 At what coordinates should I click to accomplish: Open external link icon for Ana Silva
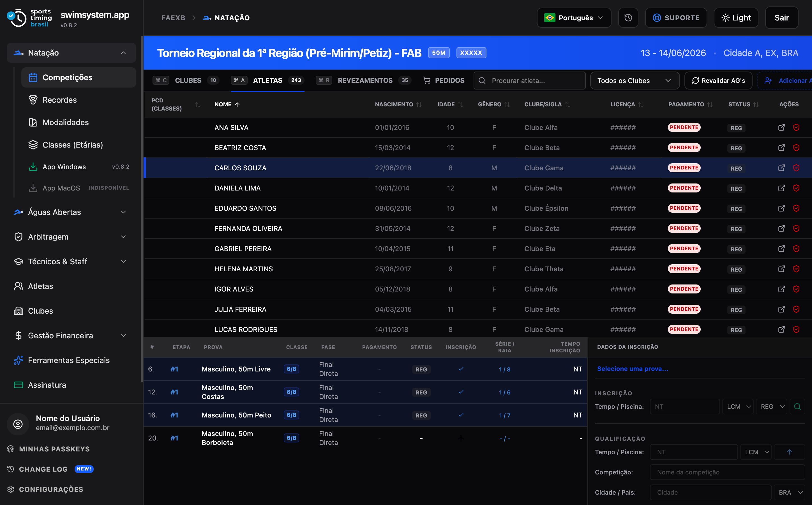pyautogui.click(x=781, y=127)
